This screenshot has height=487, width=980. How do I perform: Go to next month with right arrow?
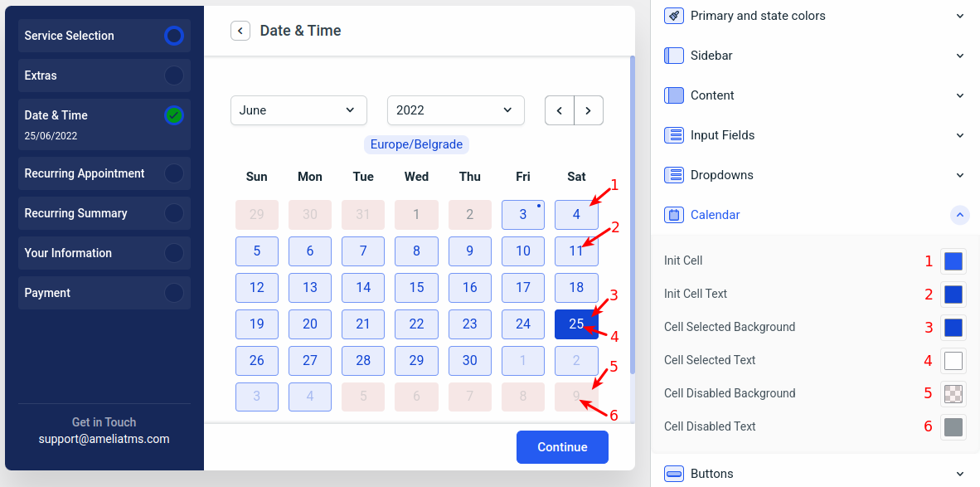589,110
